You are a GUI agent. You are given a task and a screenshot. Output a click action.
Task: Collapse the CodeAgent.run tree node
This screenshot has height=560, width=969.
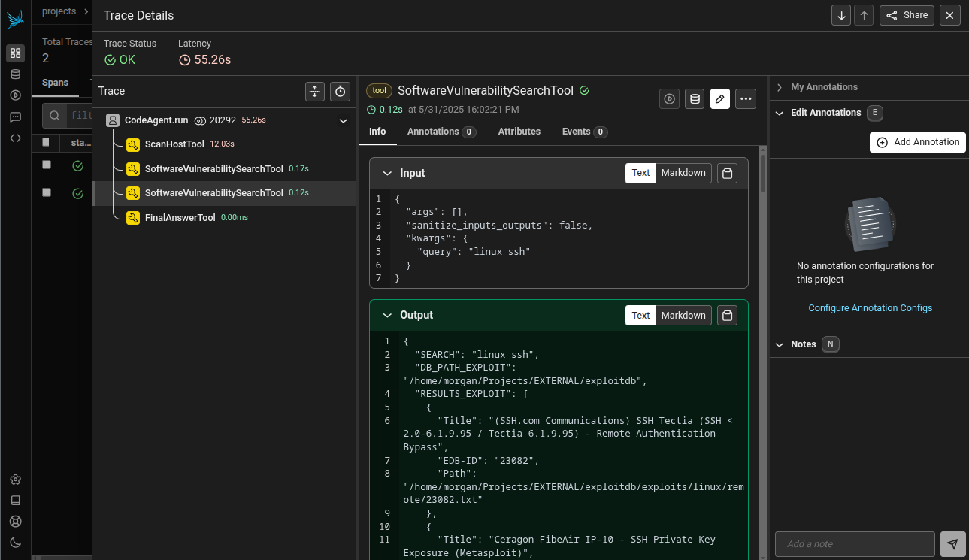pyautogui.click(x=344, y=120)
